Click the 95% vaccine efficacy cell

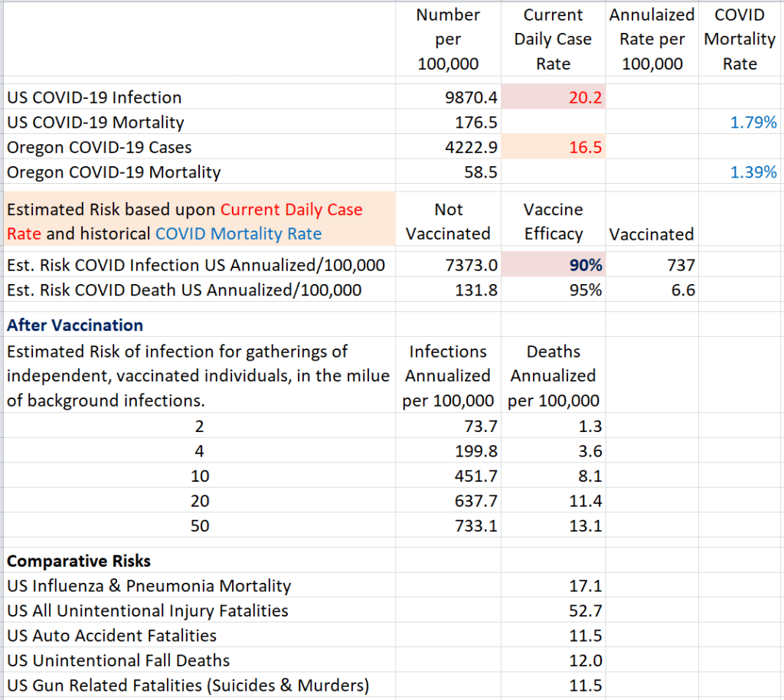click(553, 290)
